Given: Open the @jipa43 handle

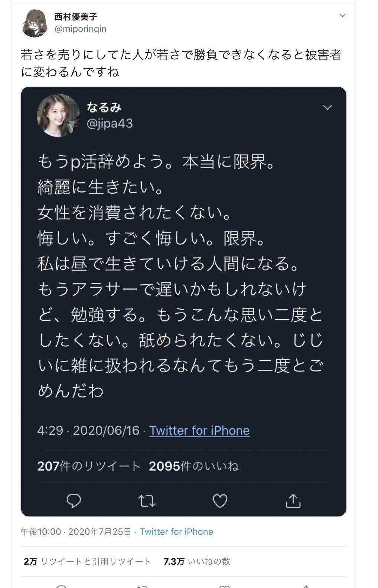Looking at the screenshot, I should (110, 123).
